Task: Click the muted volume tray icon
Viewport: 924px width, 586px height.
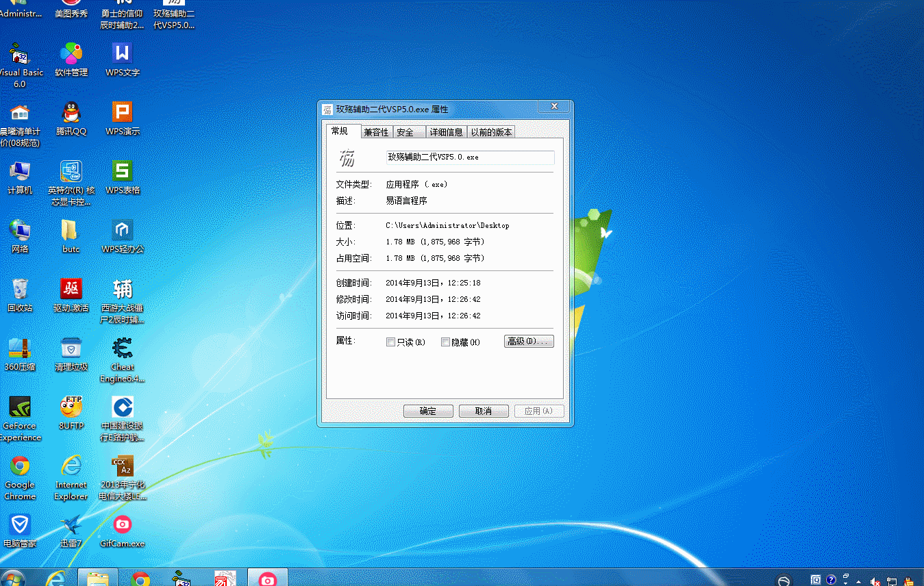Action: click(875, 581)
